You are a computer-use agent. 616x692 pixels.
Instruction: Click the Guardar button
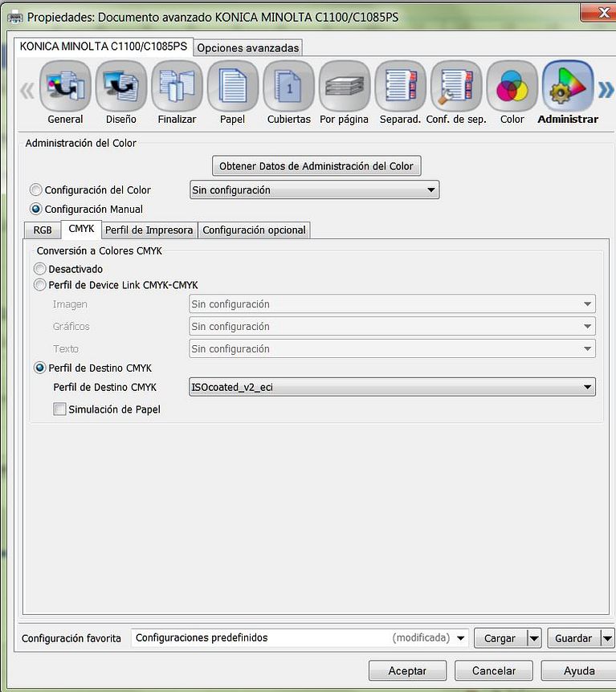(573, 638)
